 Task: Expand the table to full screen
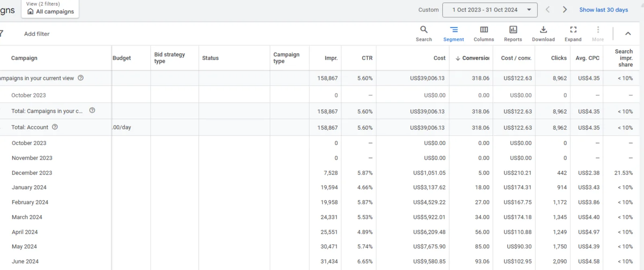click(573, 33)
